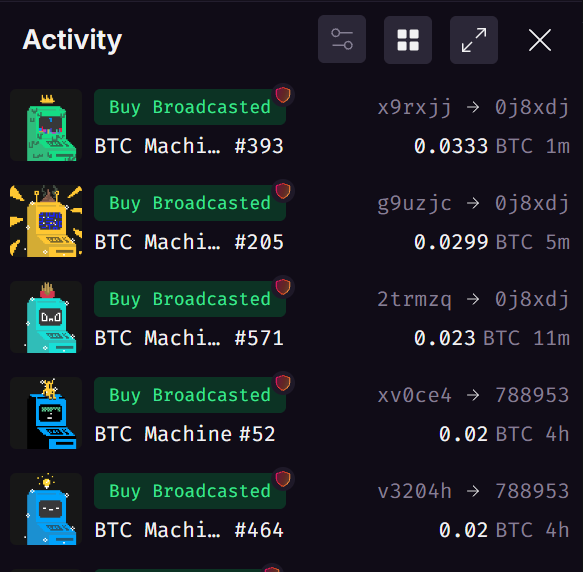Open the teal BTC Machine #571 thumbnail
Screen dimensions: 583x572
point(46,317)
